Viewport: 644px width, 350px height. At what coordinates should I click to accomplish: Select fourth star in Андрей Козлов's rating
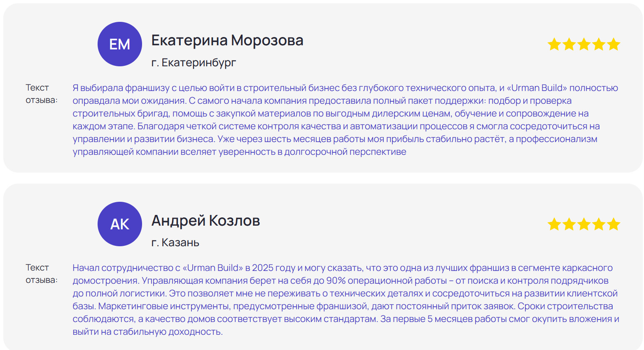pos(599,224)
